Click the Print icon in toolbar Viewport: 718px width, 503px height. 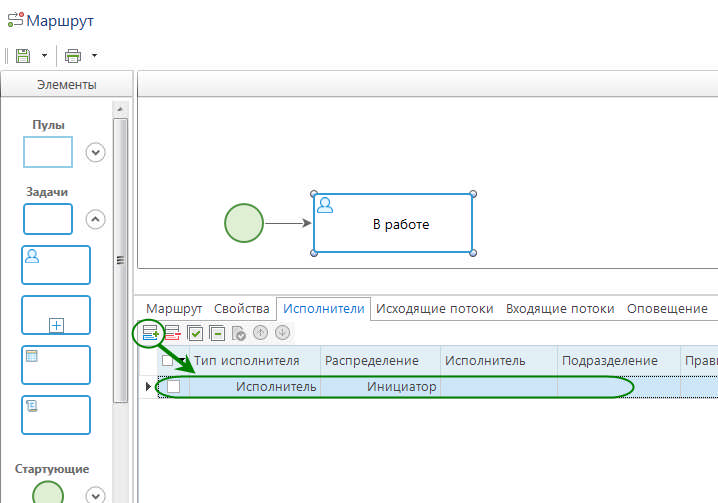pyautogui.click(x=73, y=55)
